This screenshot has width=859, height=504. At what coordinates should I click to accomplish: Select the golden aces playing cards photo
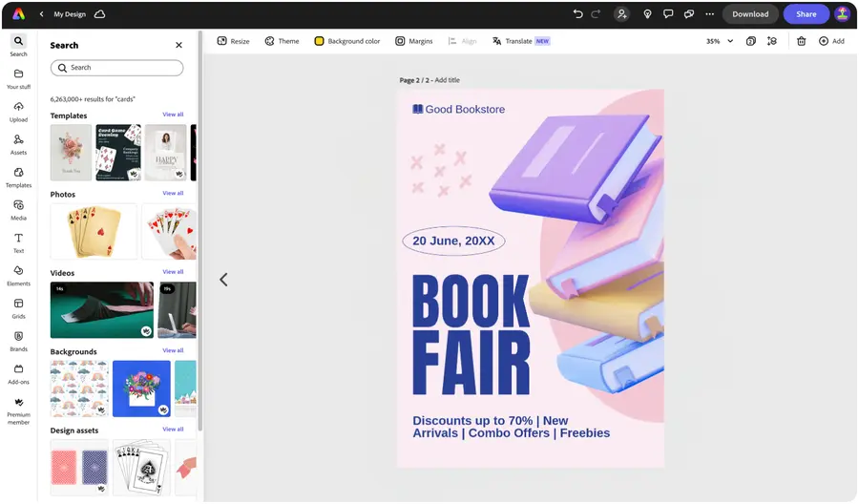(x=94, y=231)
